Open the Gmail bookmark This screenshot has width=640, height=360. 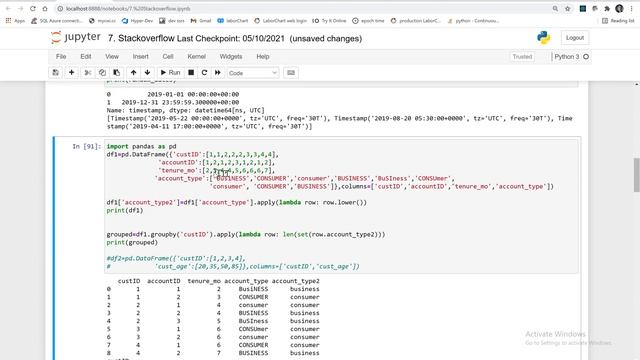click(201, 20)
